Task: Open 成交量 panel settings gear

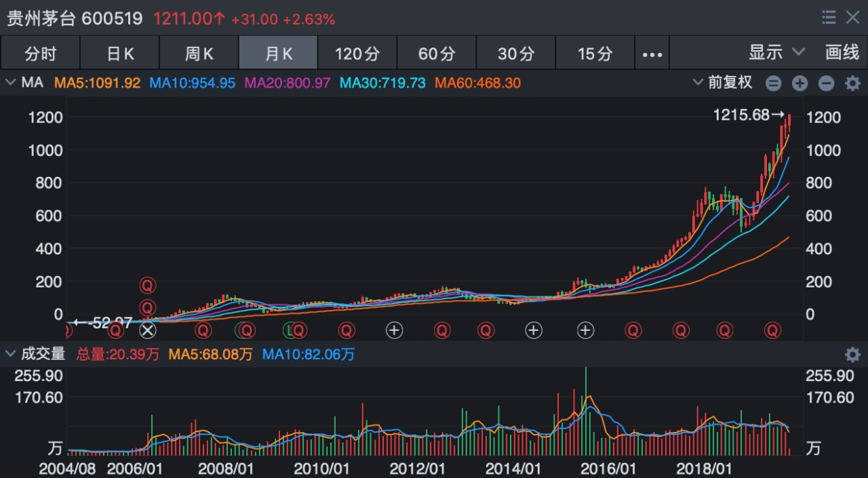Action: (x=852, y=354)
